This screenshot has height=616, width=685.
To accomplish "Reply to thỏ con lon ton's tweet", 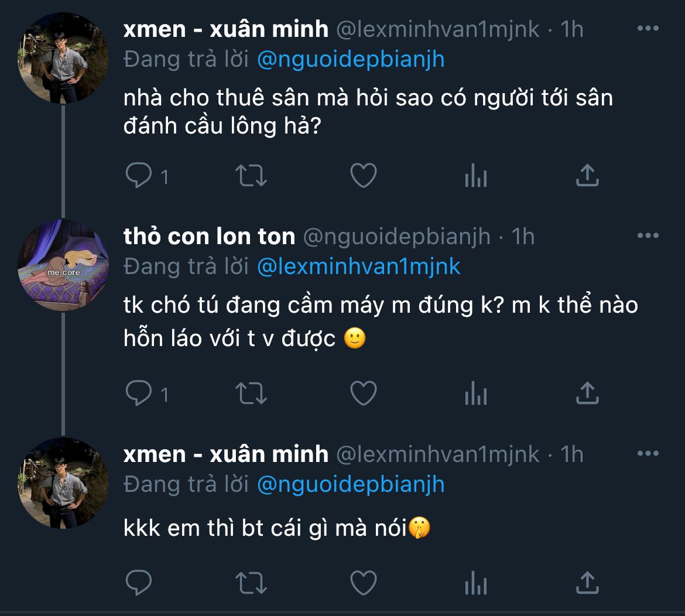I will [139, 394].
